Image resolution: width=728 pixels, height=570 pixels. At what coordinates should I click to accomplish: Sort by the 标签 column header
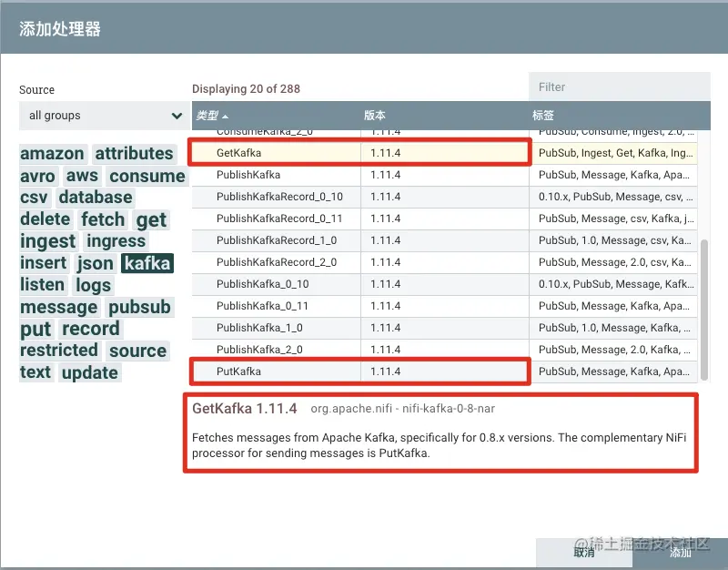pos(542,116)
